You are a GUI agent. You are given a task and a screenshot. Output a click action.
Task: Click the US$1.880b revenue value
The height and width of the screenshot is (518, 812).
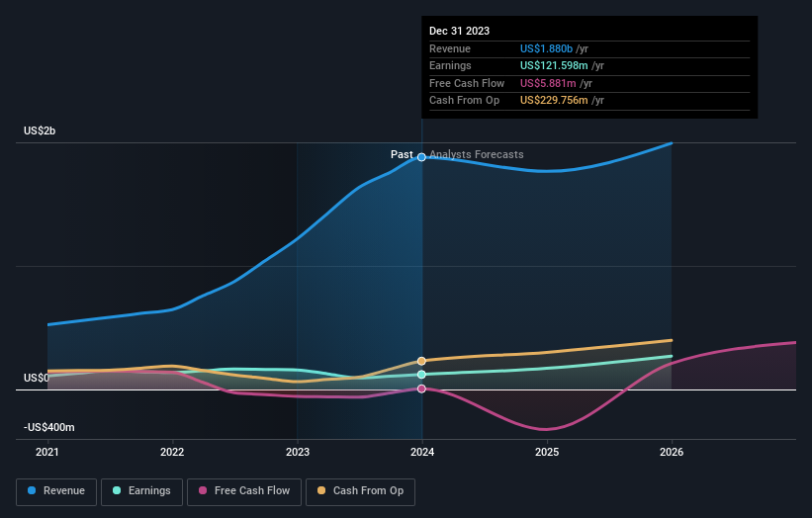tap(546, 48)
